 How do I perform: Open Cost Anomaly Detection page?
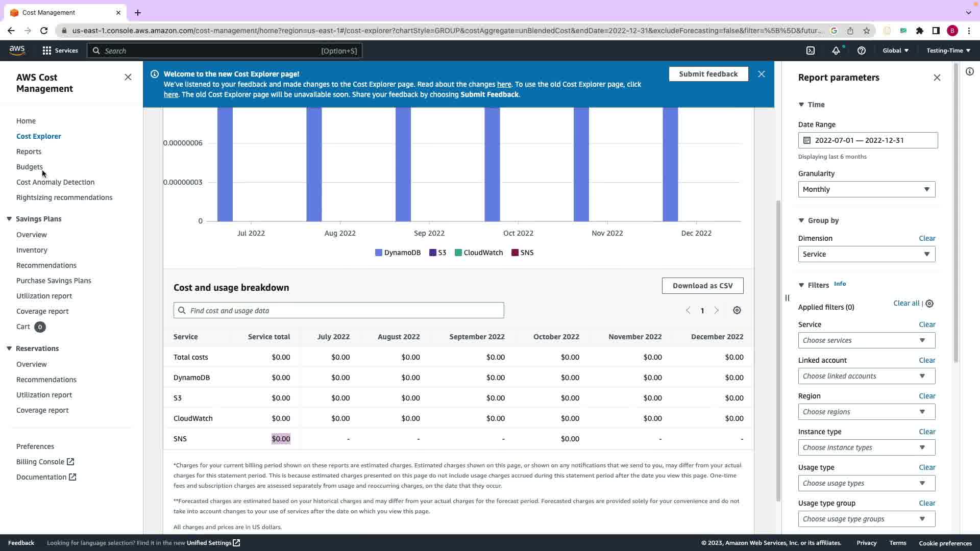tap(55, 182)
